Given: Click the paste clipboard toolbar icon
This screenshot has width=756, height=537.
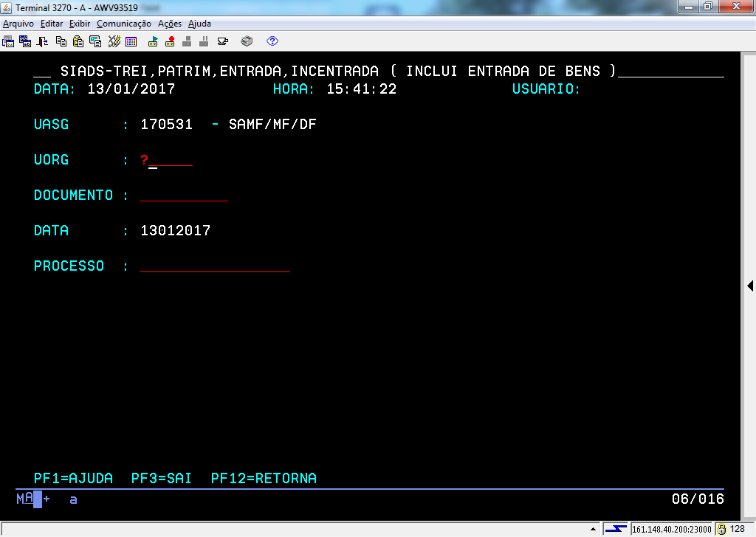Looking at the screenshot, I should coord(78,41).
